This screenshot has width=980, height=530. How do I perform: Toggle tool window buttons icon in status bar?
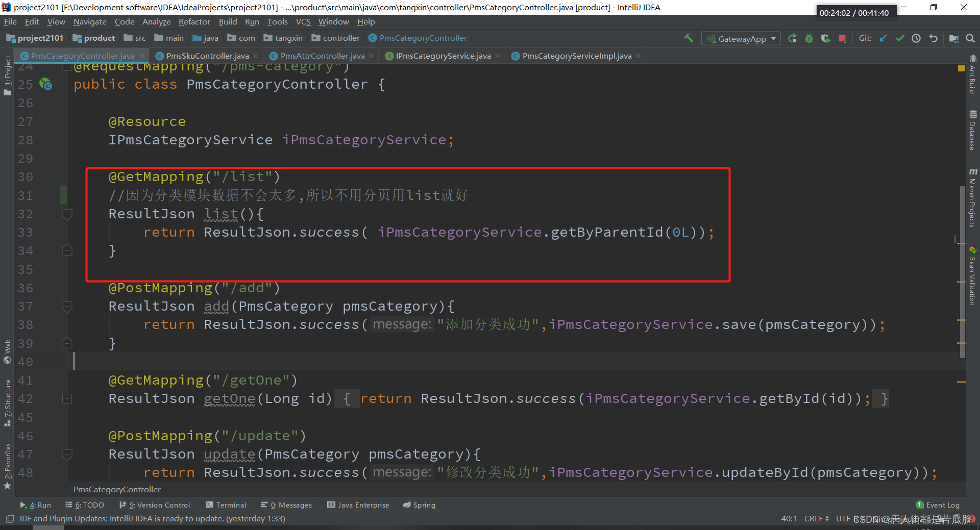(x=10, y=519)
